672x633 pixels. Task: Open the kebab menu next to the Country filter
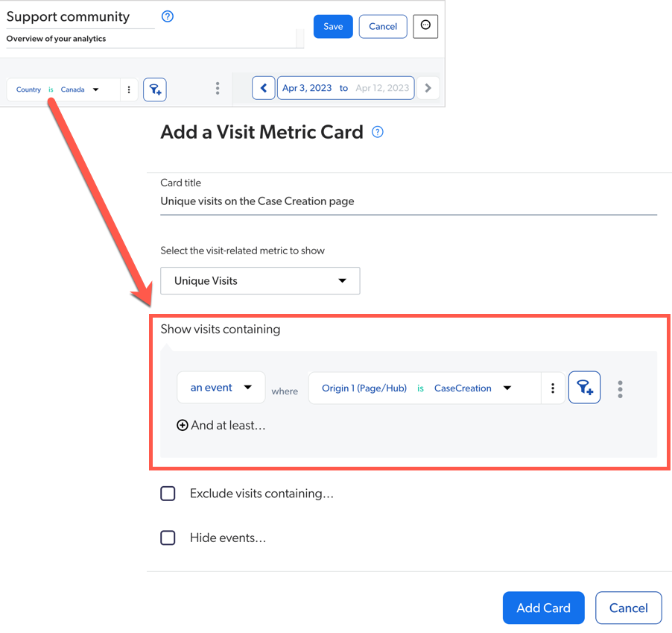[x=129, y=89]
